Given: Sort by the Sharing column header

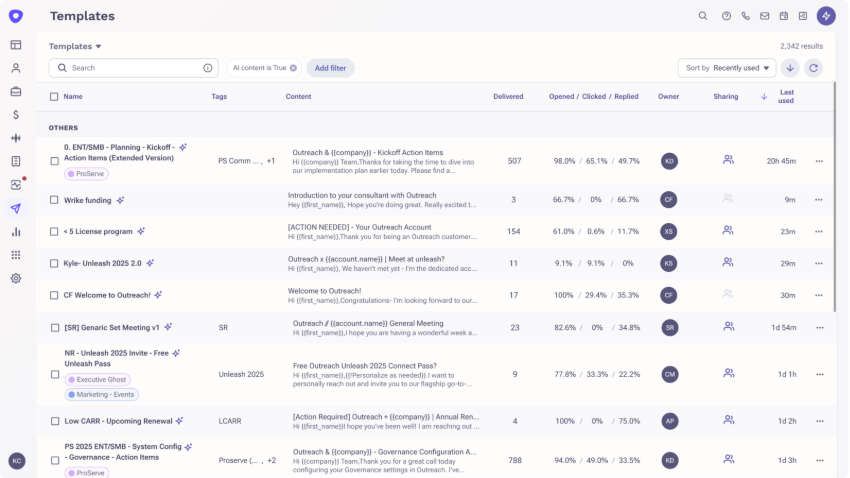Looking at the screenshot, I should (725, 96).
